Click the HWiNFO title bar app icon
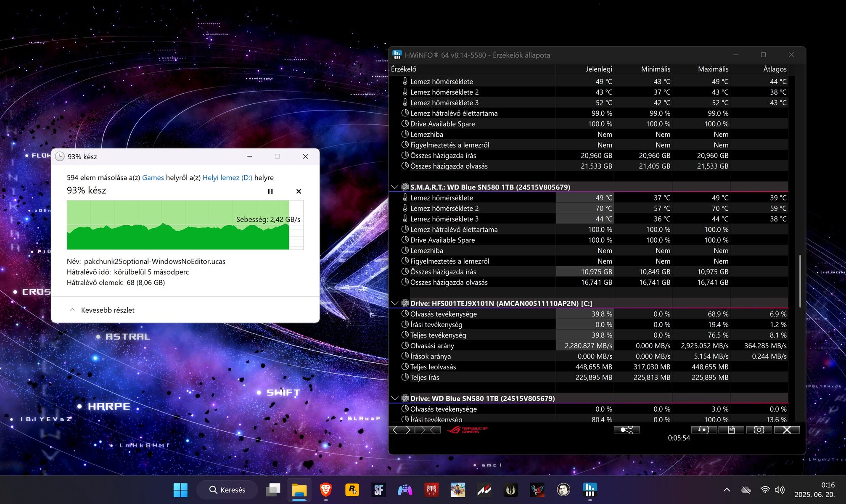The height and width of the screenshot is (504, 846). 397,55
